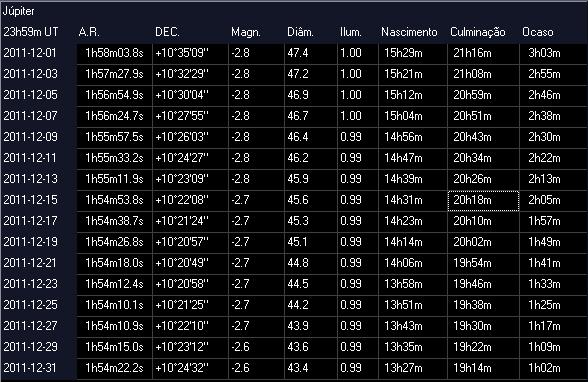Click the rise time cell 13h27m
This screenshot has height=382, width=588.
tap(413, 368)
